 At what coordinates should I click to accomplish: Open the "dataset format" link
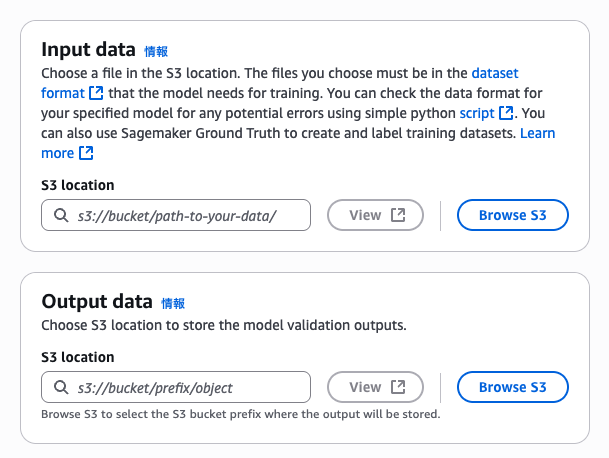[494, 73]
